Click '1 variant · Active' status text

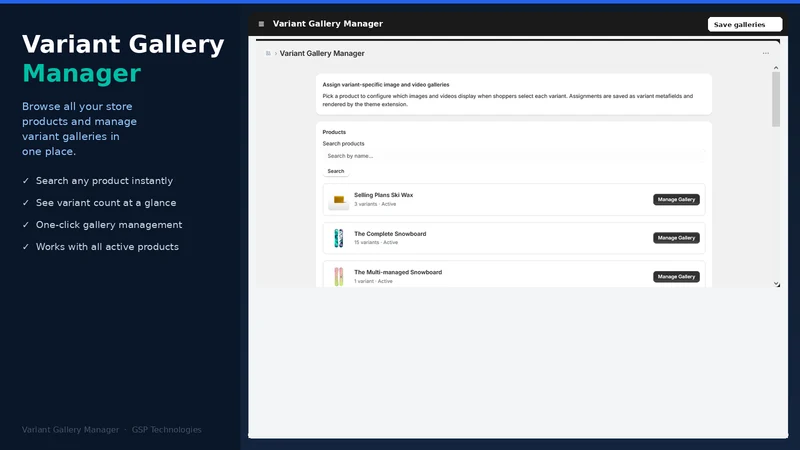point(373,281)
